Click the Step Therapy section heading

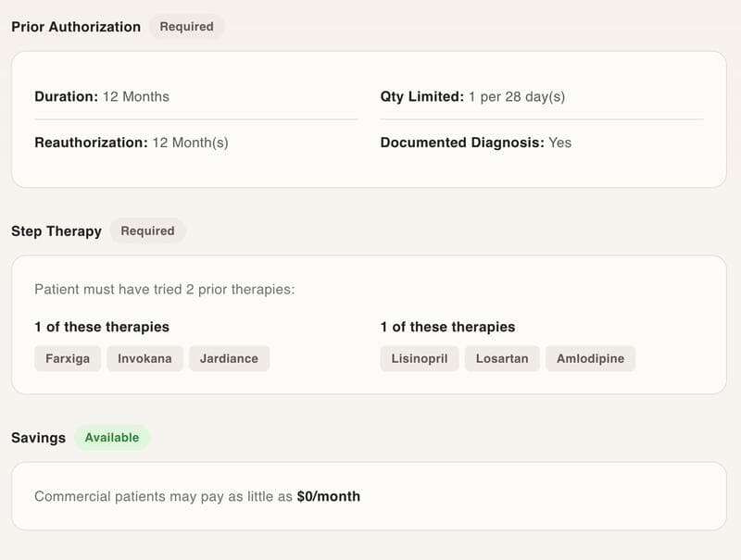click(57, 230)
